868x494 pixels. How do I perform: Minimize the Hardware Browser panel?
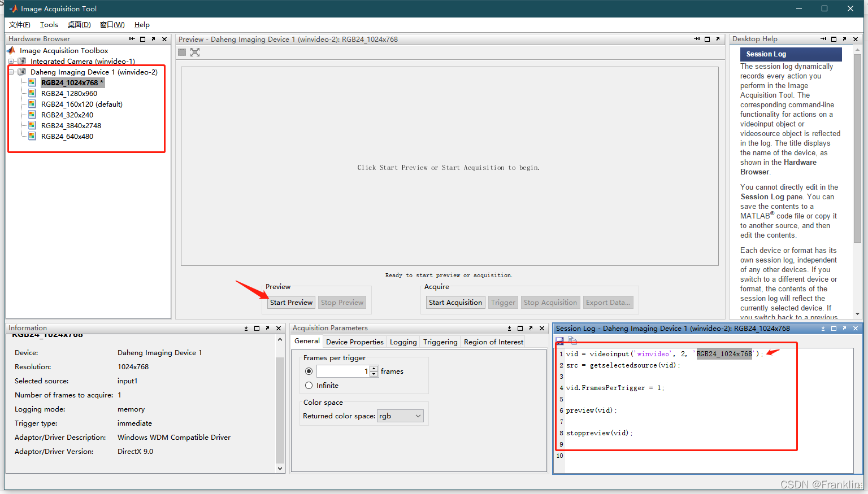(132, 39)
